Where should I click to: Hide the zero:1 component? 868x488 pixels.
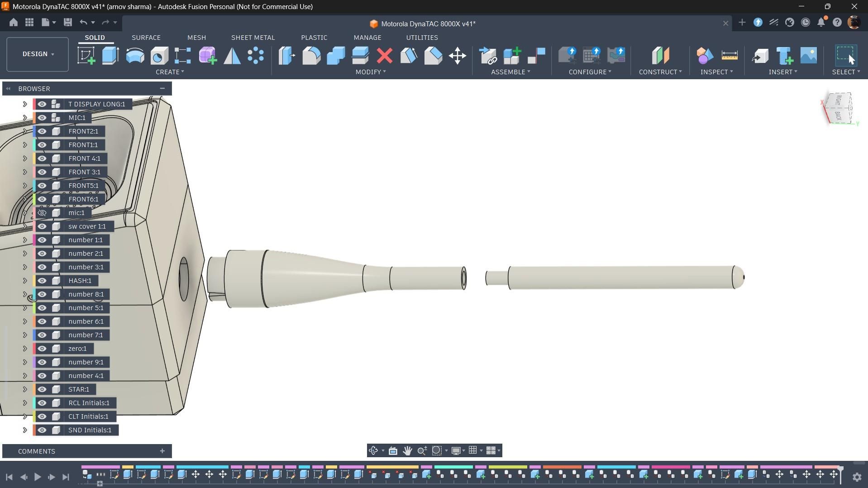[42, 349]
